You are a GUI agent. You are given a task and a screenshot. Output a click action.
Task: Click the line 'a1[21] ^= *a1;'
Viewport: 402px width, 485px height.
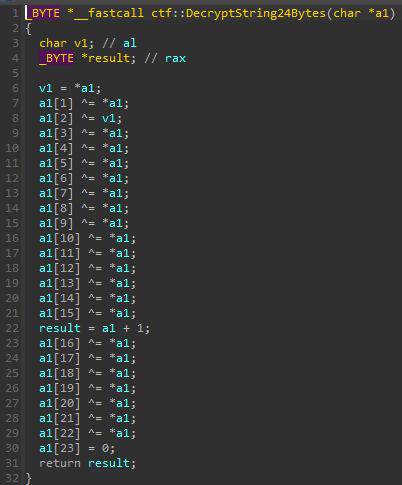[x=88, y=418]
